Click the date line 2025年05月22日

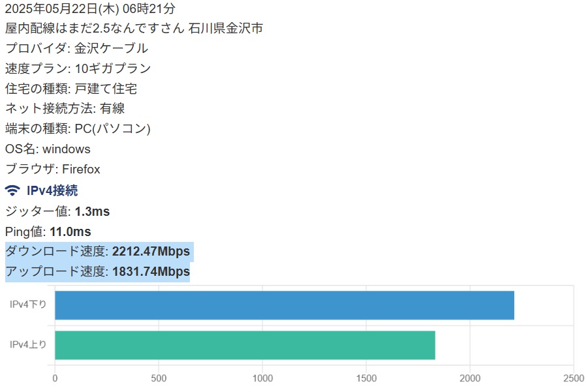pos(89,8)
